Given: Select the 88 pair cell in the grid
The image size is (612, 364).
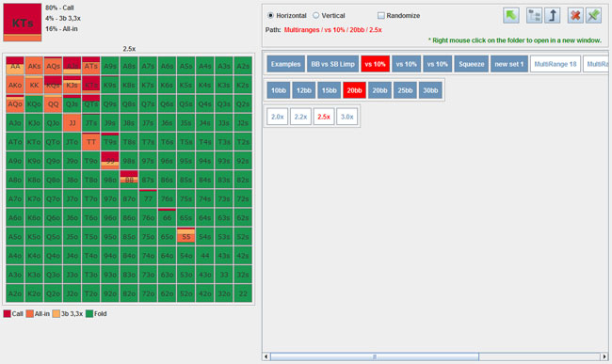Looking at the screenshot, I should pyautogui.click(x=129, y=180).
